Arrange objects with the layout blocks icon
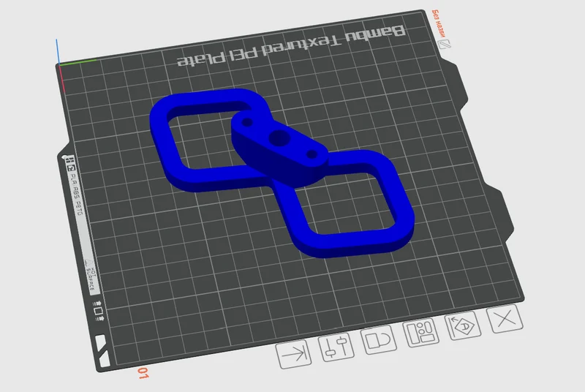 pyautogui.click(x=421, y=333)
